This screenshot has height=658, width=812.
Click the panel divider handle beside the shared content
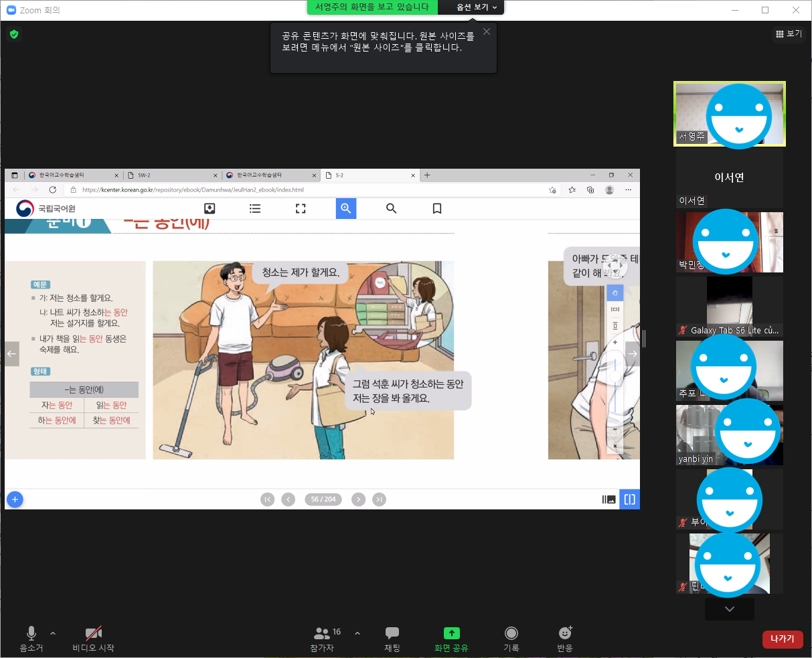[644, 339]
